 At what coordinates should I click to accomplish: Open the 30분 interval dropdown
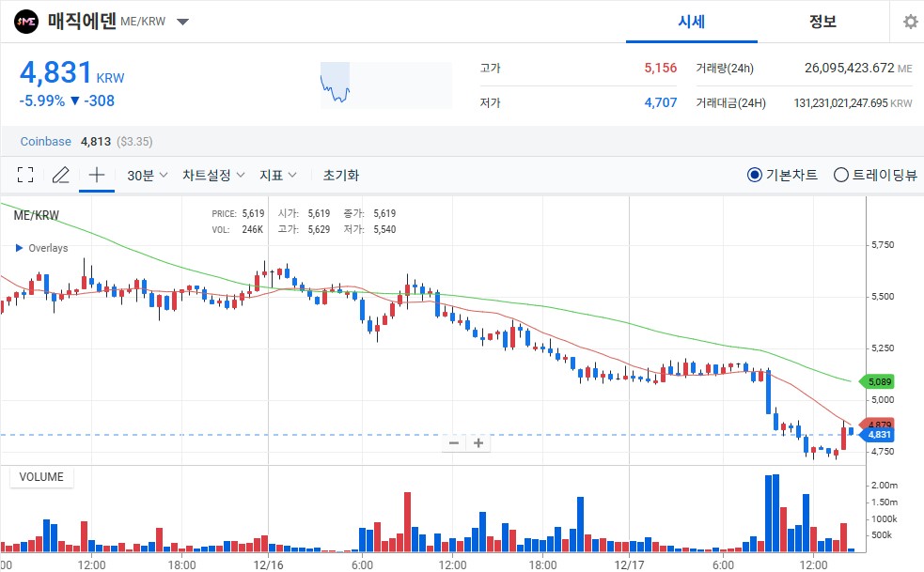(x=144, y=174)
